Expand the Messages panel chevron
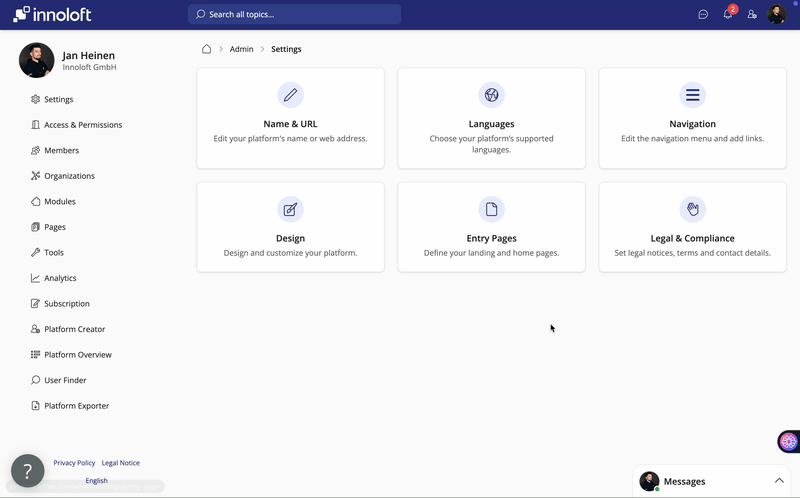This screenshot has height=498, width=800. pos(779,481)
